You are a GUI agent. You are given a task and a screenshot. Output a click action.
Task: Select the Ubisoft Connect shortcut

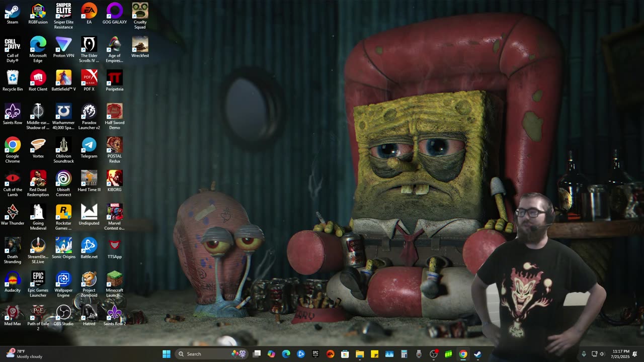63,184
